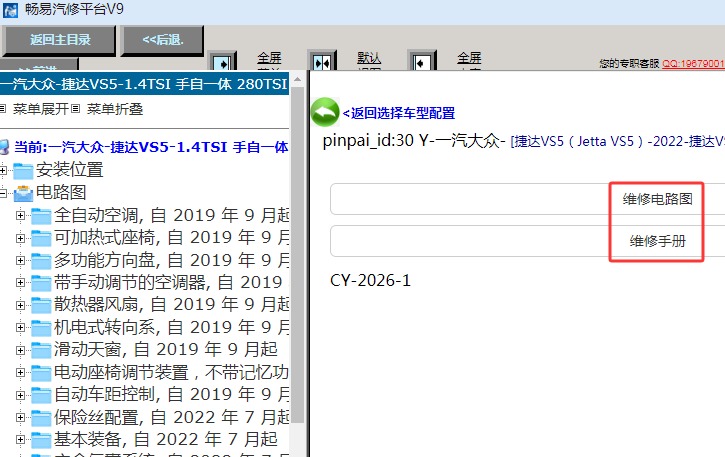Expand the 基本装备 tree node
This screenshot has height=457, width=725.
point(20,439)
